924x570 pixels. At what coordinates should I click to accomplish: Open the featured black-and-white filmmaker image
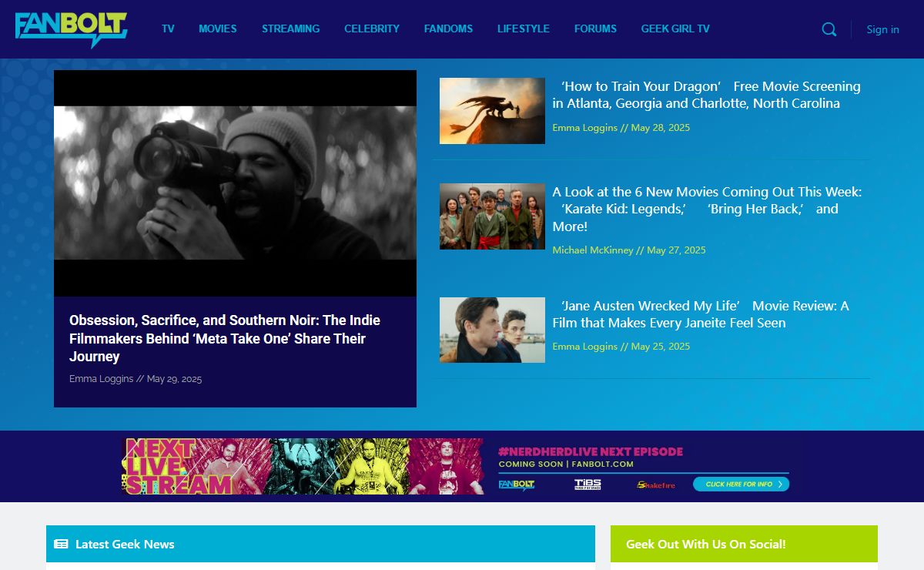[235, 183]
